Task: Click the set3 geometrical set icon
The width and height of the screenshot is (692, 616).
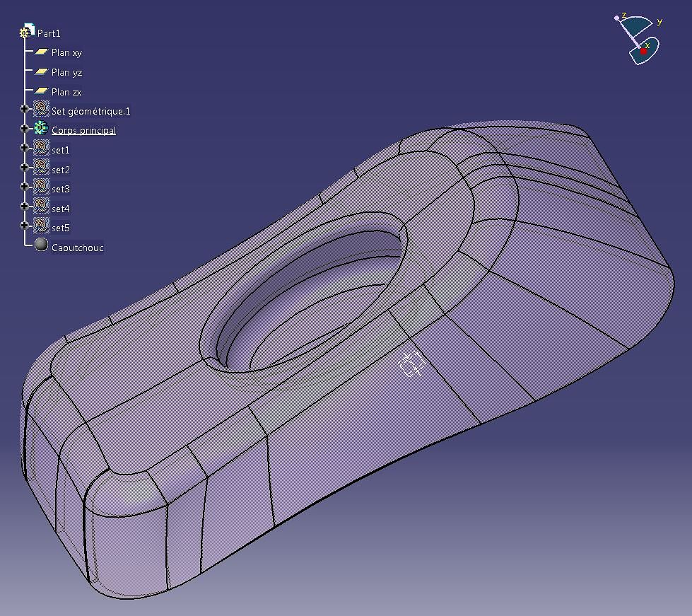Action: 41,187
